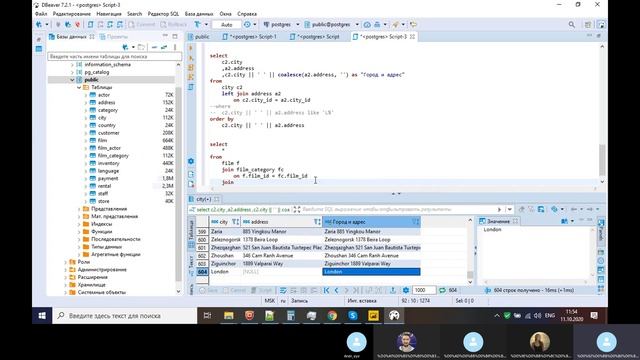Viewport: 640px width, 360px height.
Task: Expand the actor table node
Action: pos(86,95)
